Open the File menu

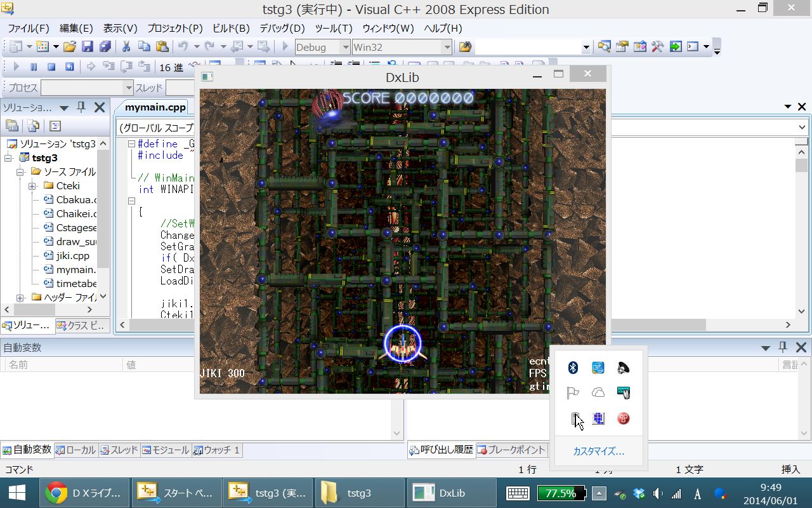pyautogui.click(x=28, y=28)
